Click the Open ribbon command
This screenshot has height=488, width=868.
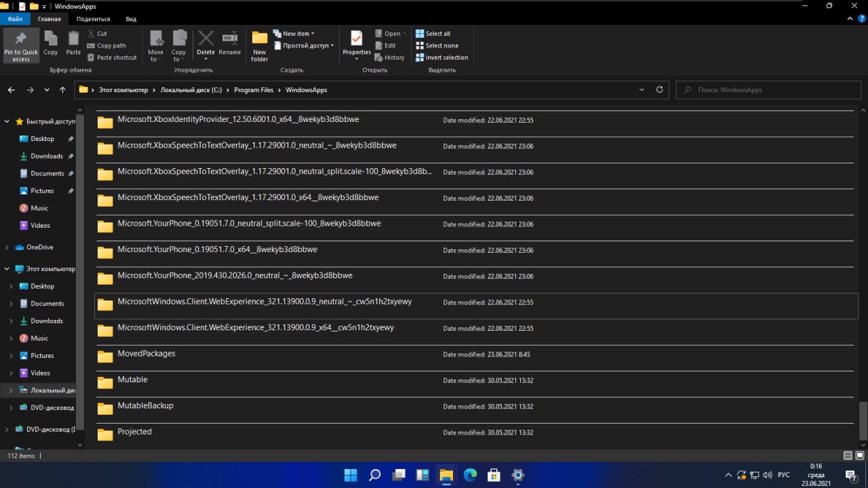(391, 33)
